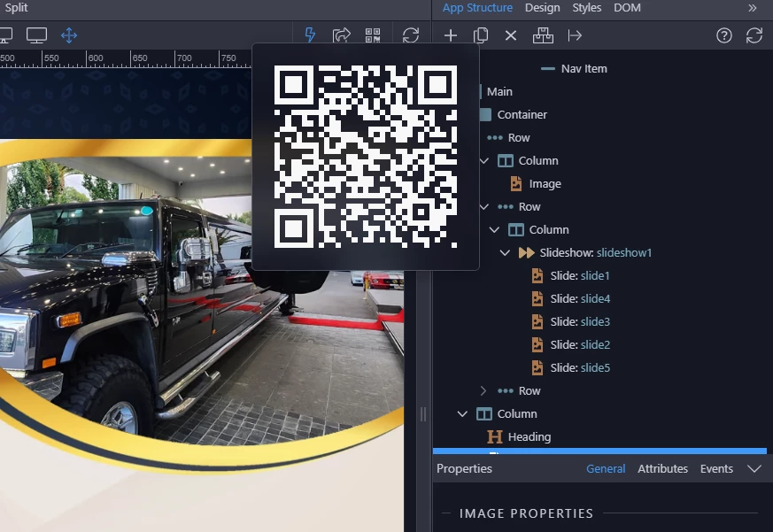Open the Design tab

coord(542,8)
